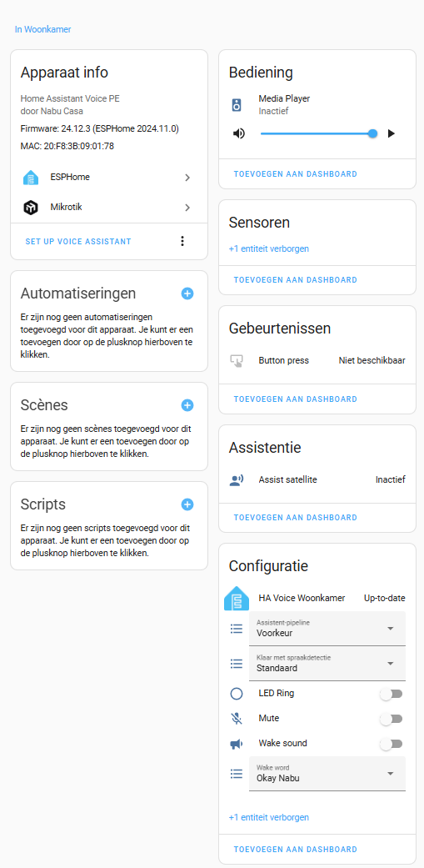Open the Mikrotik integration entry
The image size is (424, 868).
(x=109, y=208)
